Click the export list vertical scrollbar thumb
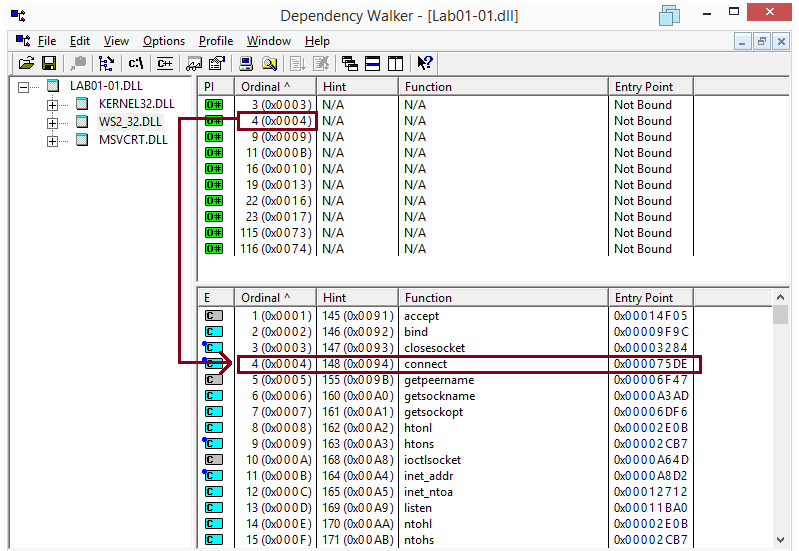This screenshot has height=551, width=799. [781, 315]
